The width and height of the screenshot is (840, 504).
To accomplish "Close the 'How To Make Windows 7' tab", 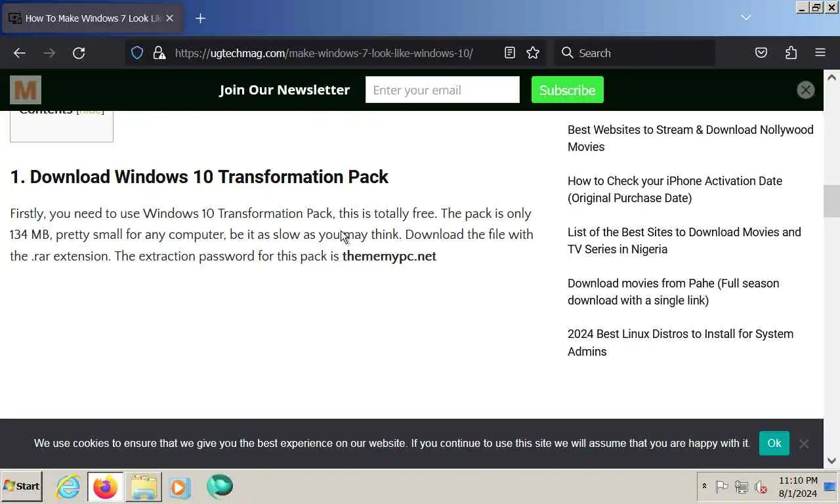I will click(169, 18).
